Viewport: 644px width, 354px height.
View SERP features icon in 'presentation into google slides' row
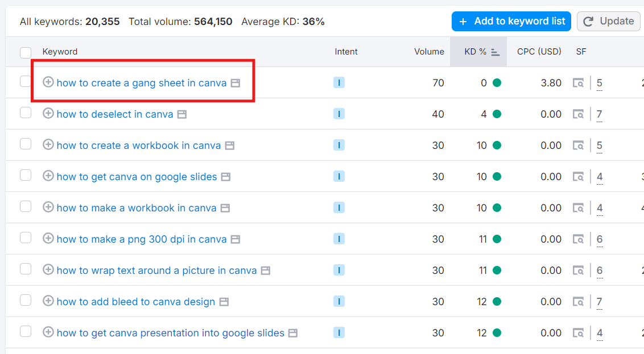[x=578, y=332]
